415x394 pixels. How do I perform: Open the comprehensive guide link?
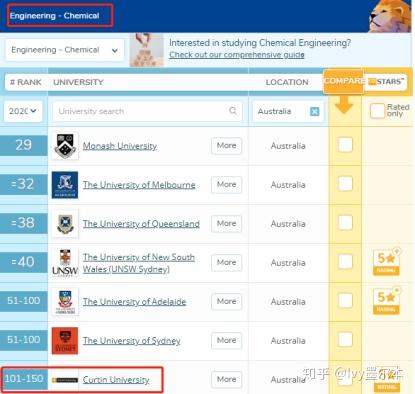click(237, 55)
